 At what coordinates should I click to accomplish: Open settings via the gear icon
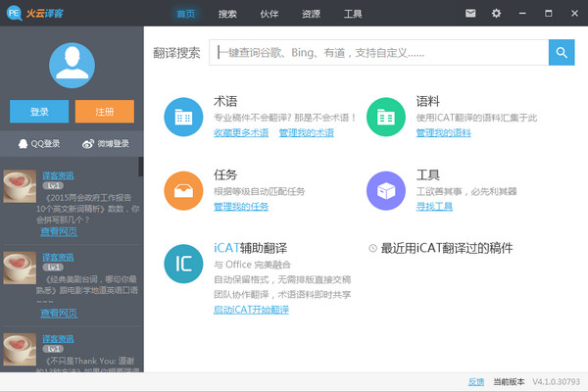point(496,14)
